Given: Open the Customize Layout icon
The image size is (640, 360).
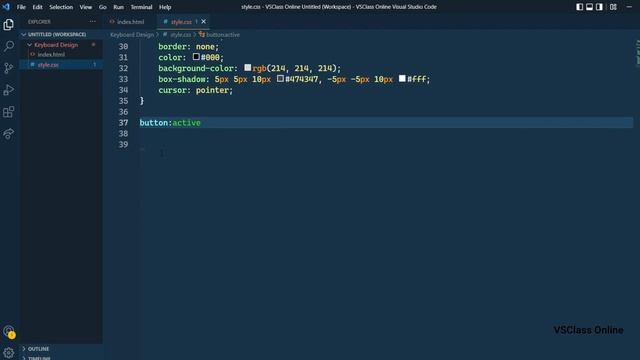Looking at the screenshot, I should [613, 7].
